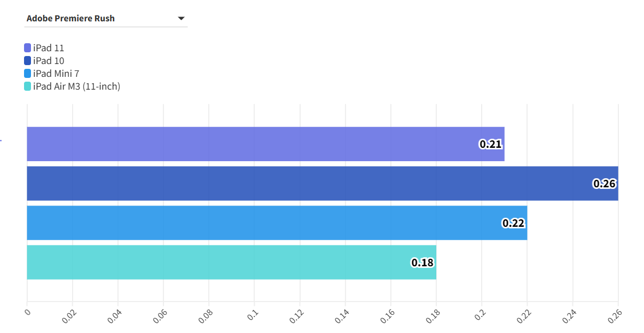Click the iPad Air M3 legend swatch
Viewport: 644px width, 333px height.
28,86
